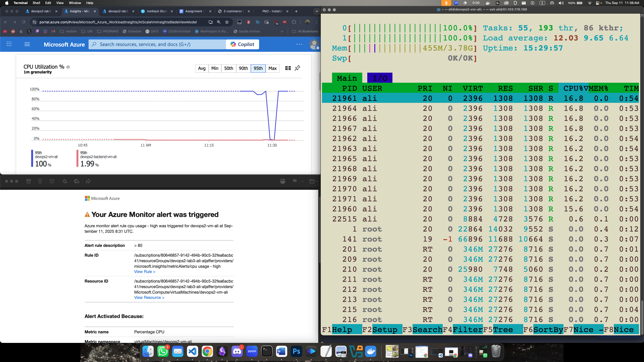Open the Copilot button in Azure
This screenshot has width=644, height=362.
(242, 44)
